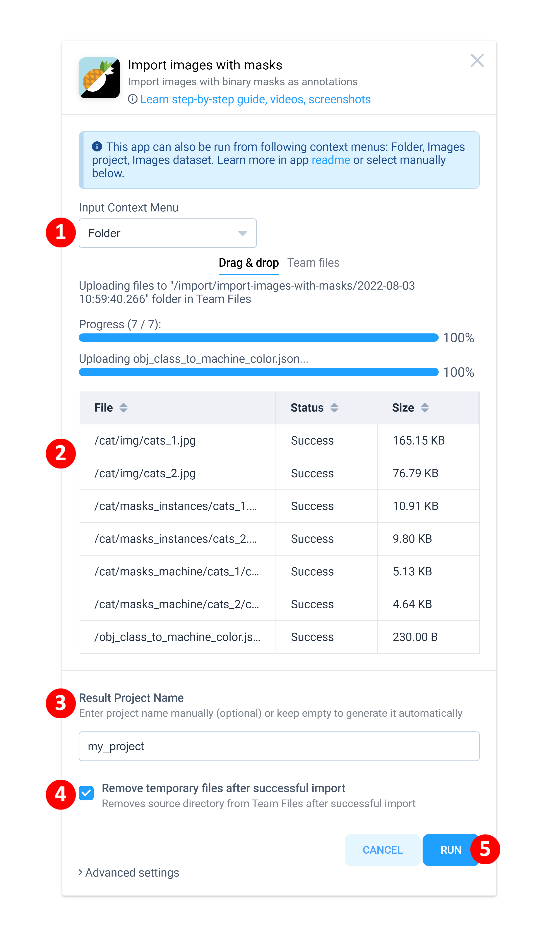Click the info icon in the blue notice
This screenshot has width=560, height=937.
(97, 146)
